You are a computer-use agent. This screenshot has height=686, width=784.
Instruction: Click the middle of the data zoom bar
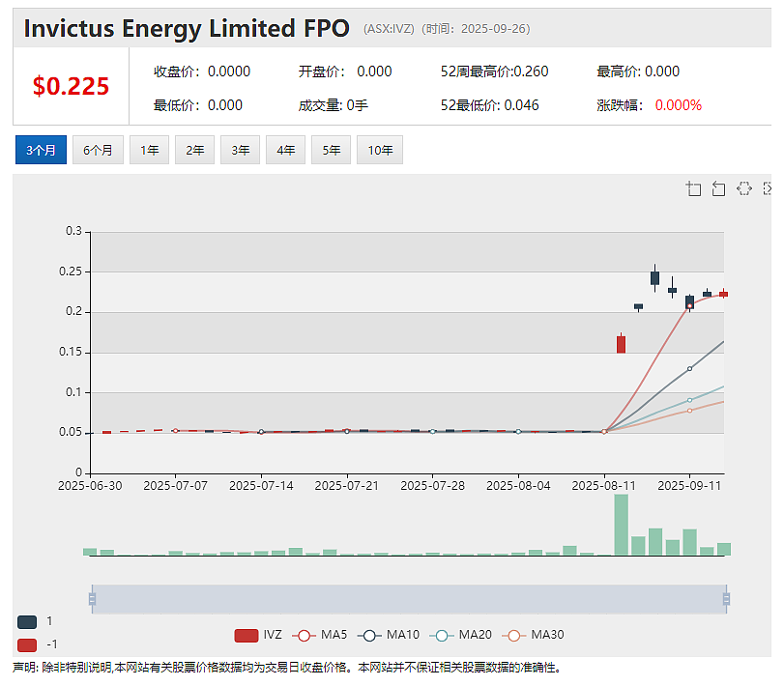pos(409,599)
